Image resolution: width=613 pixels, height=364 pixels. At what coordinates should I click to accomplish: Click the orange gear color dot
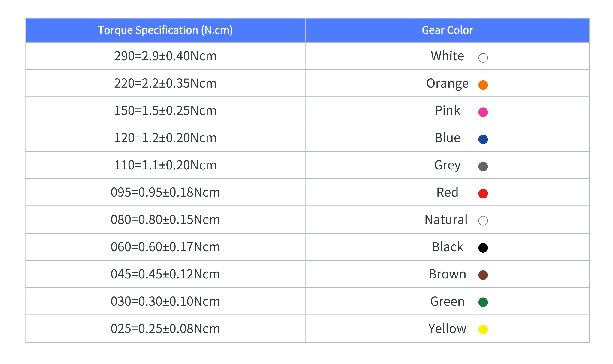coord(483,85)
